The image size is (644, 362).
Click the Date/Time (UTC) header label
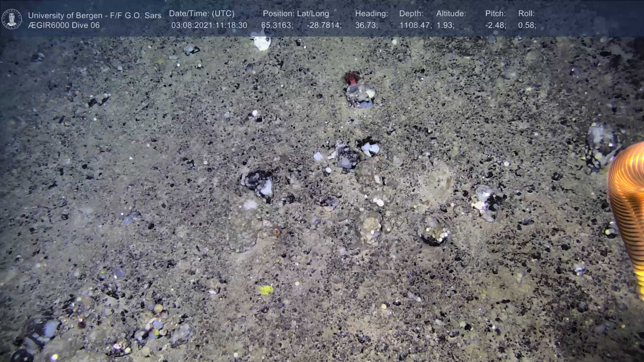point(202,14)
